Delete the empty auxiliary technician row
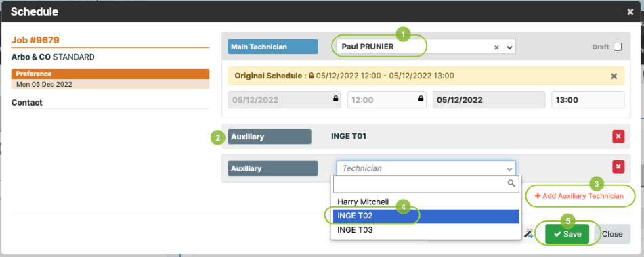This screenshot has height=257, width=644. (618, 167)
